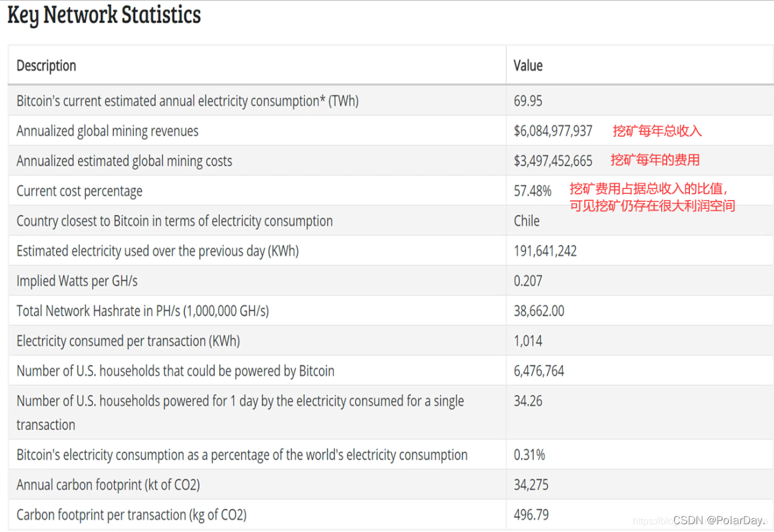The width and height of the screenshot is (774, 532).
Task: Click the value 69.95
Action: pos(528,101)
